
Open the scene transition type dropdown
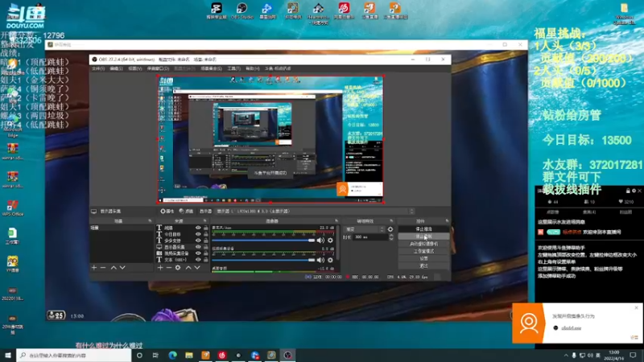tap(365, 229)
